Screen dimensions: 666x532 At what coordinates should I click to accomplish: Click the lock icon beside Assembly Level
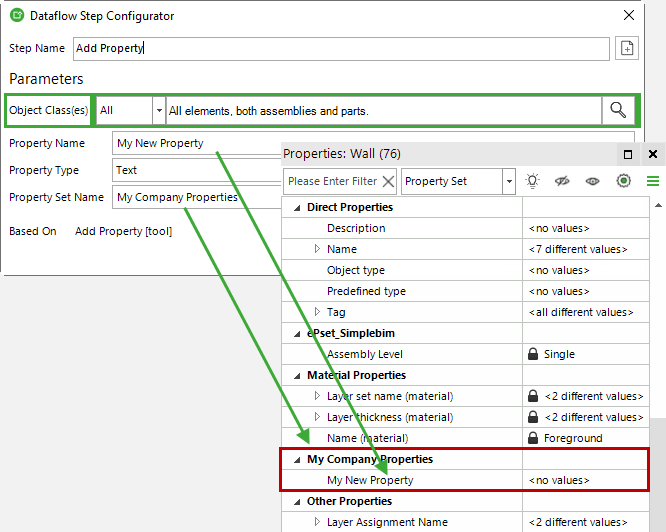(x=533, y=354)
